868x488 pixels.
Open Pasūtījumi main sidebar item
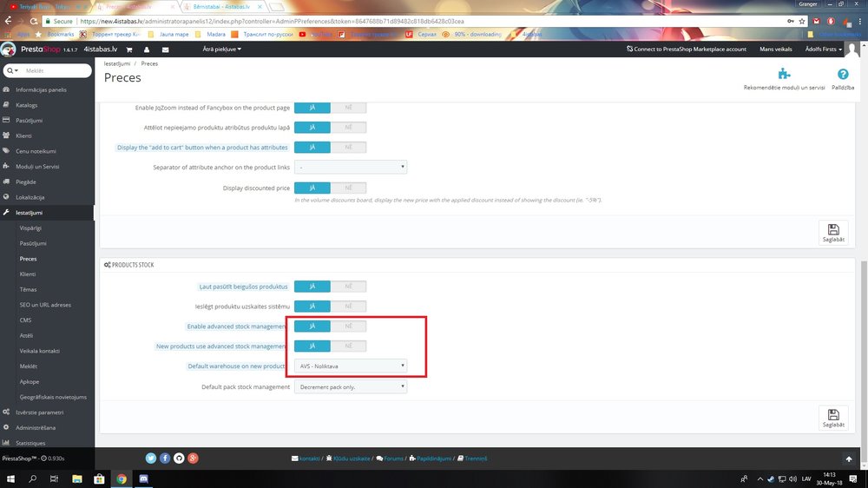29,121
